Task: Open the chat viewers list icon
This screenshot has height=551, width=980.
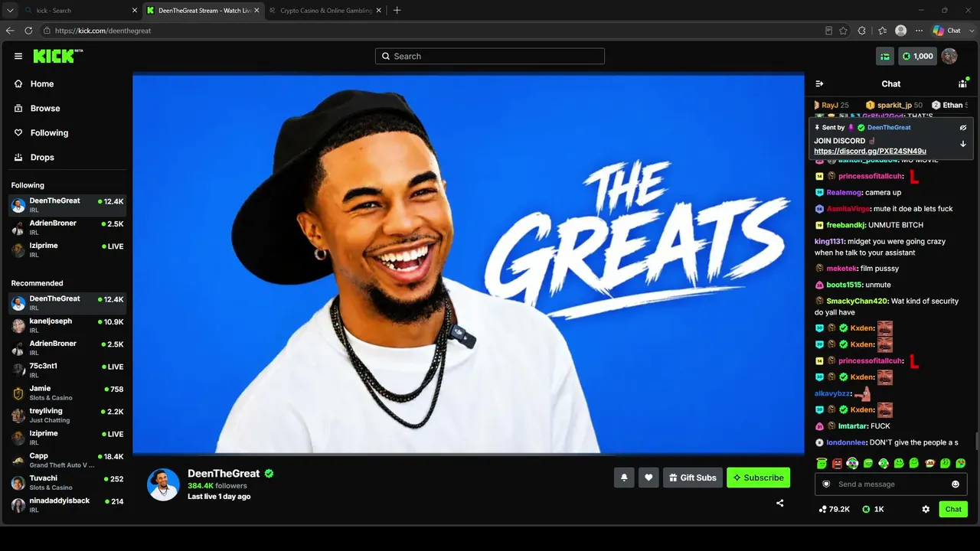Action: (962, 83)
